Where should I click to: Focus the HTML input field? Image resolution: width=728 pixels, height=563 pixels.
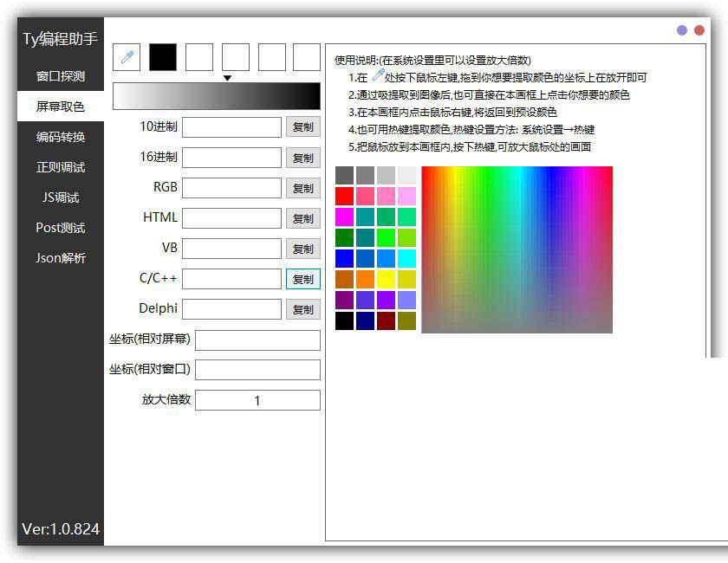coord(231,218)
